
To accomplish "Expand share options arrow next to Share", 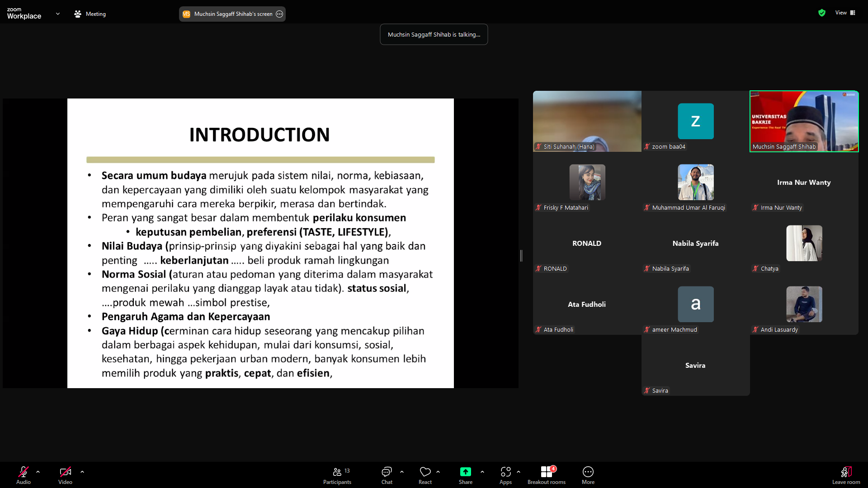I will [482, 472].
